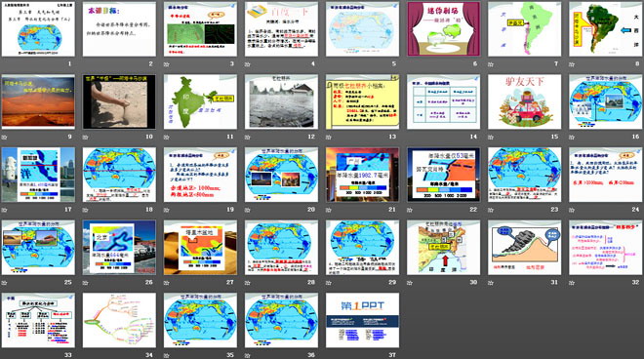Select slide 25 map with desert photos
The width and height of the screenshot is (644, 359).
38,248
